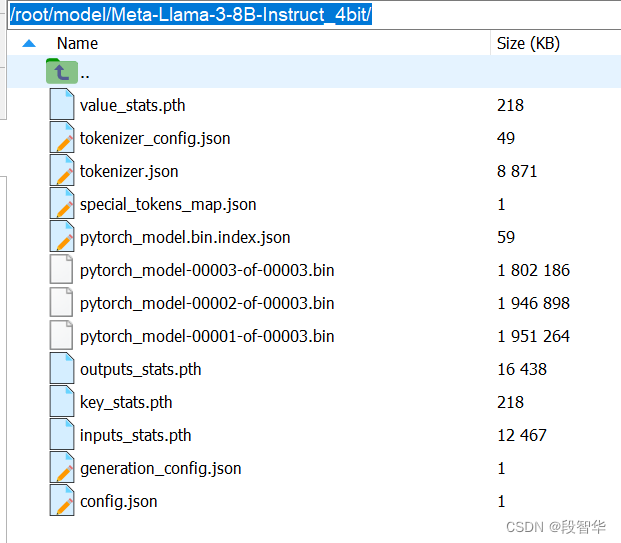This screenshot has width=621, height=543.
Task: Sort by the Name column header
Action: [x=77, y=43]
